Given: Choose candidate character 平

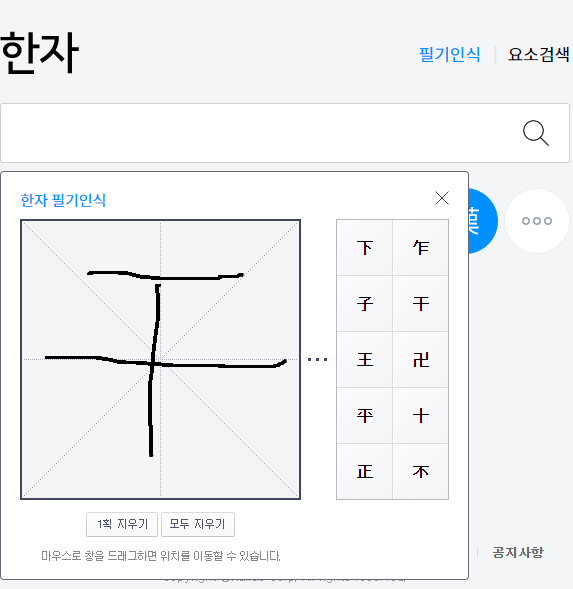Looking at the screenshot, I should click(x=364, y=415).
